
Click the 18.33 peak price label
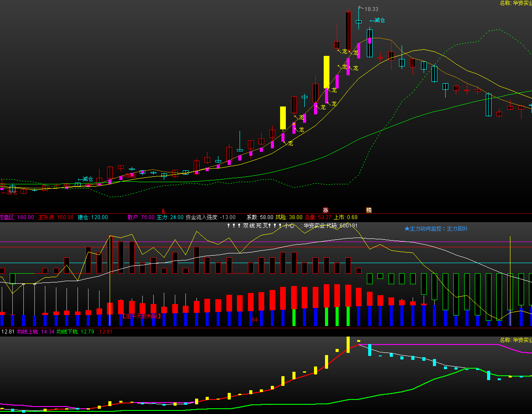tap(371, 9)
